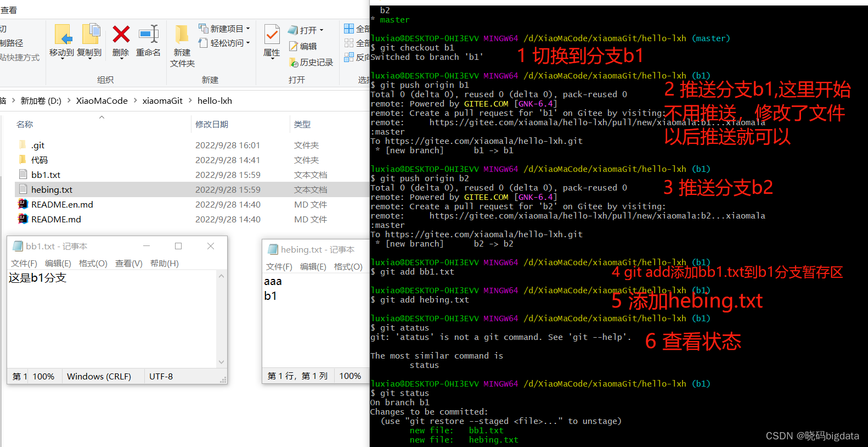Open 帮助(H) menu in bb1.txt Notepad

pos(165,264)
